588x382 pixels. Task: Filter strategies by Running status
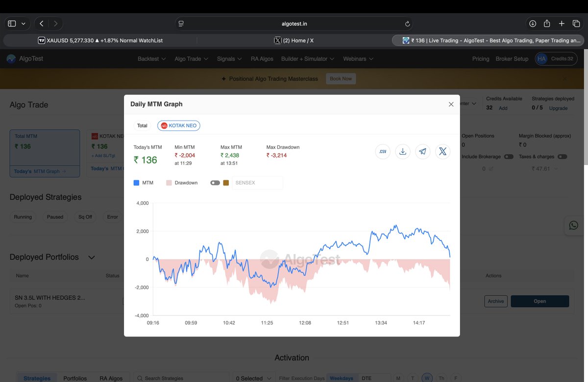click(23, 217)
